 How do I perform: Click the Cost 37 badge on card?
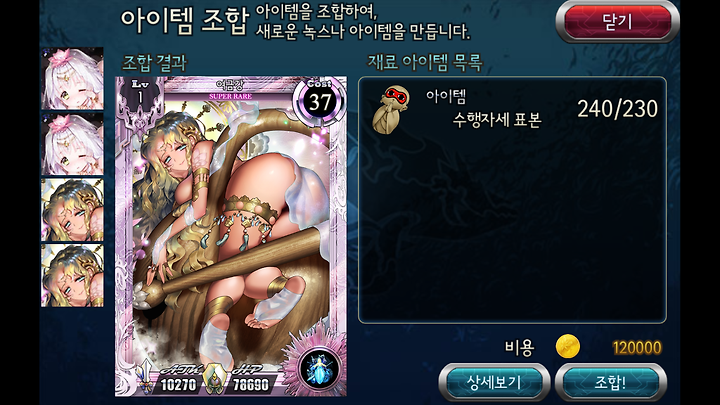tap(319, 101)
